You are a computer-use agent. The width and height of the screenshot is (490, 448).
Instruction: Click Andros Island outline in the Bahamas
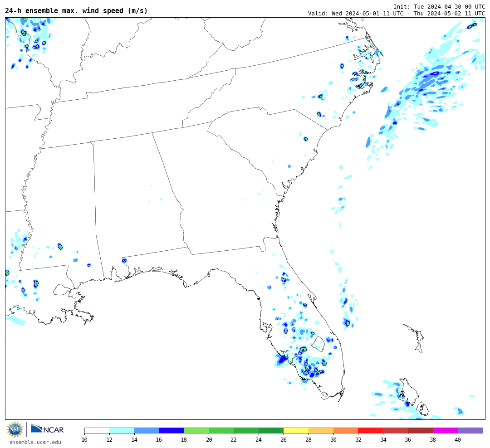[x=409, y=392]
